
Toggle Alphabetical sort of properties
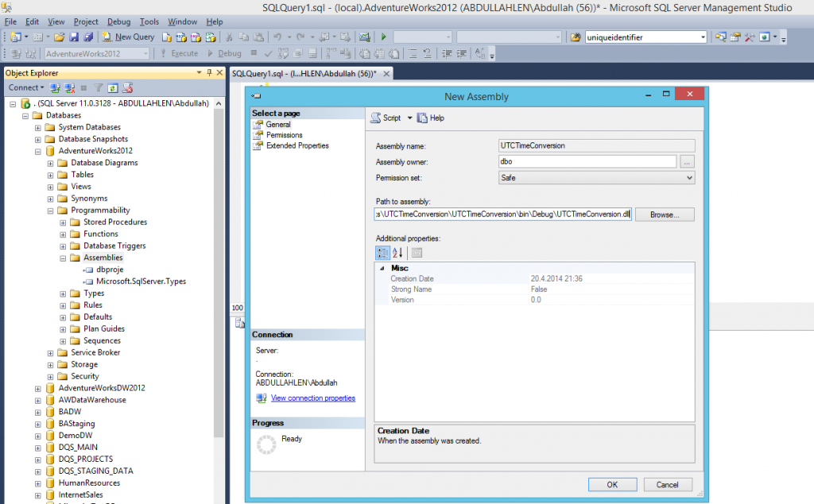pos(397,253)
